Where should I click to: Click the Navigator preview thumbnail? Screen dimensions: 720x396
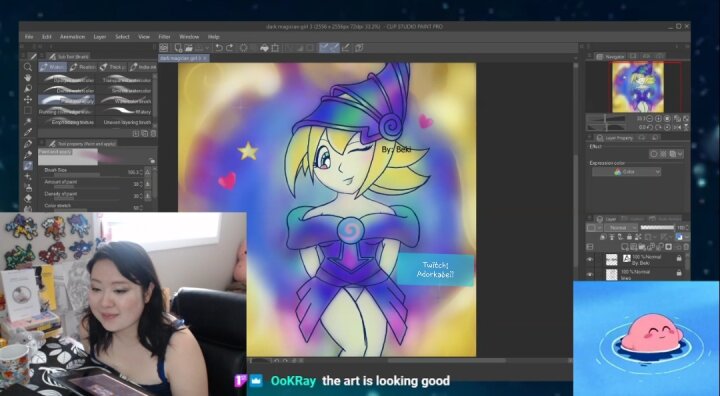tap(638, 87)
